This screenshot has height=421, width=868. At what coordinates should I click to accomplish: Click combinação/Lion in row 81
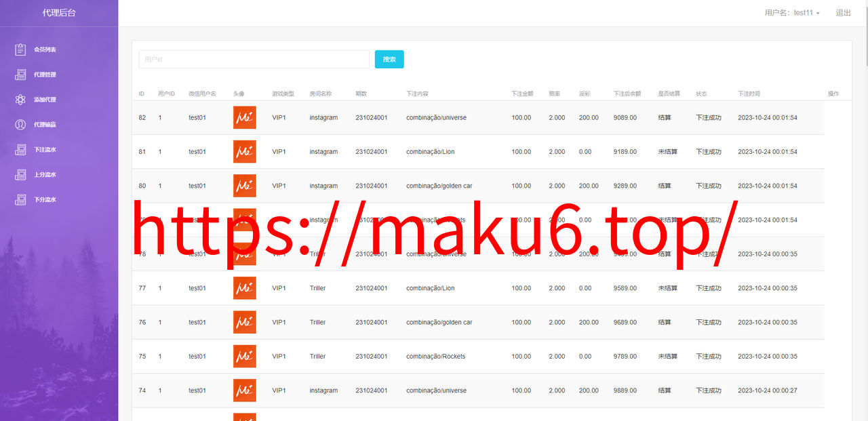(x=431, y=152)
